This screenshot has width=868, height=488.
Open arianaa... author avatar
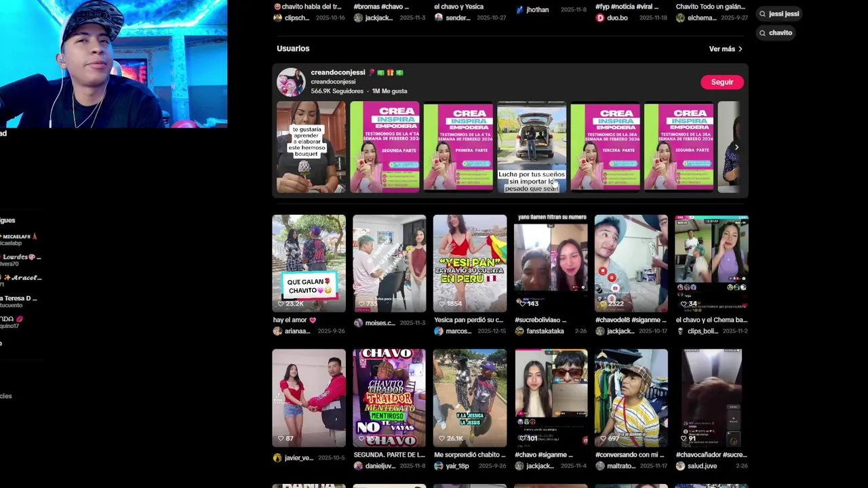point(277,331)
